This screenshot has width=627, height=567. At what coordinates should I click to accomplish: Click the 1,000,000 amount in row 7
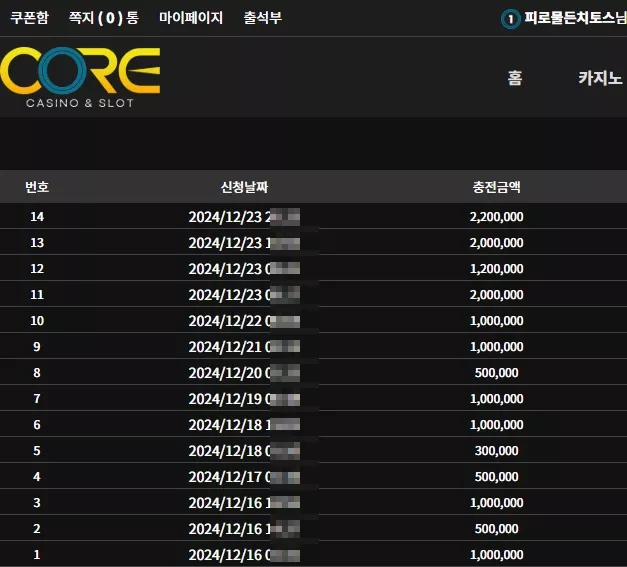click(496, 398)
